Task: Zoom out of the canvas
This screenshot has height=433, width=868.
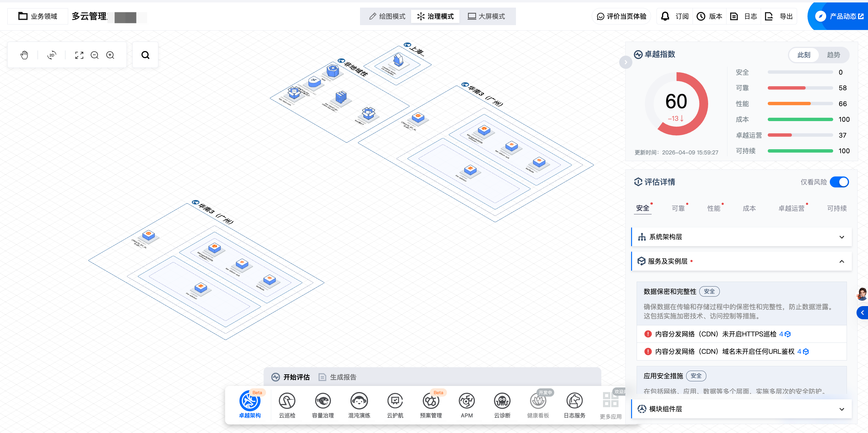Action: pos(95,55)
